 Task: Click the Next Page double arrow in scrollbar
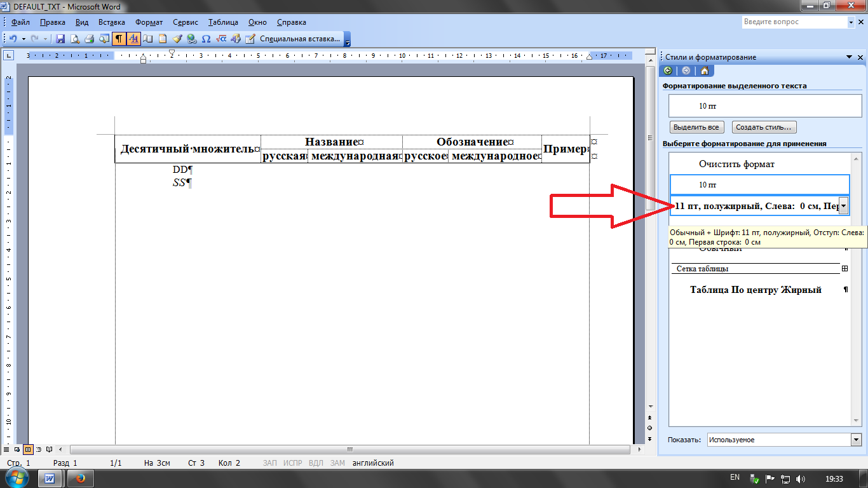pyautogui.click(x=649, y=438)
